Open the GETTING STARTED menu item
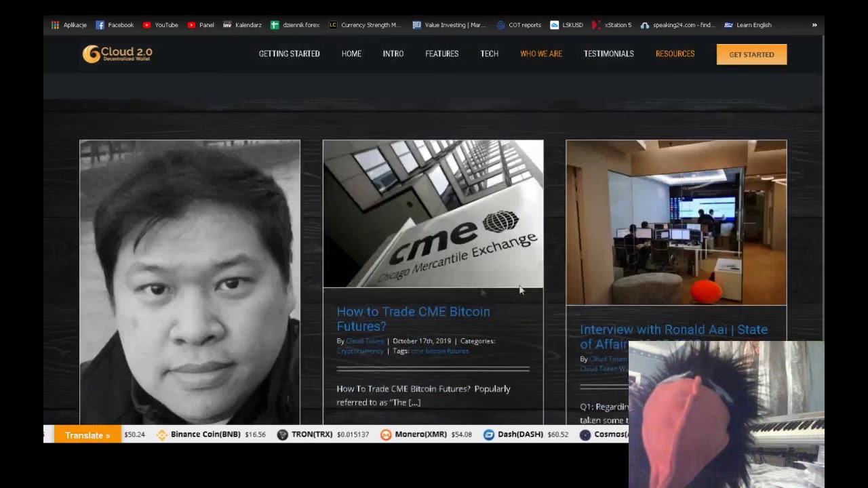 [290, 54]
